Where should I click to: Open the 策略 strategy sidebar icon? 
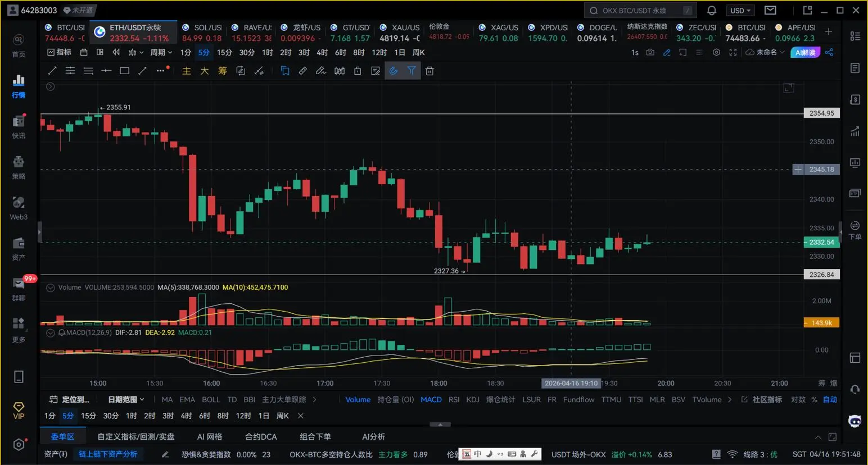coord(19,167)
